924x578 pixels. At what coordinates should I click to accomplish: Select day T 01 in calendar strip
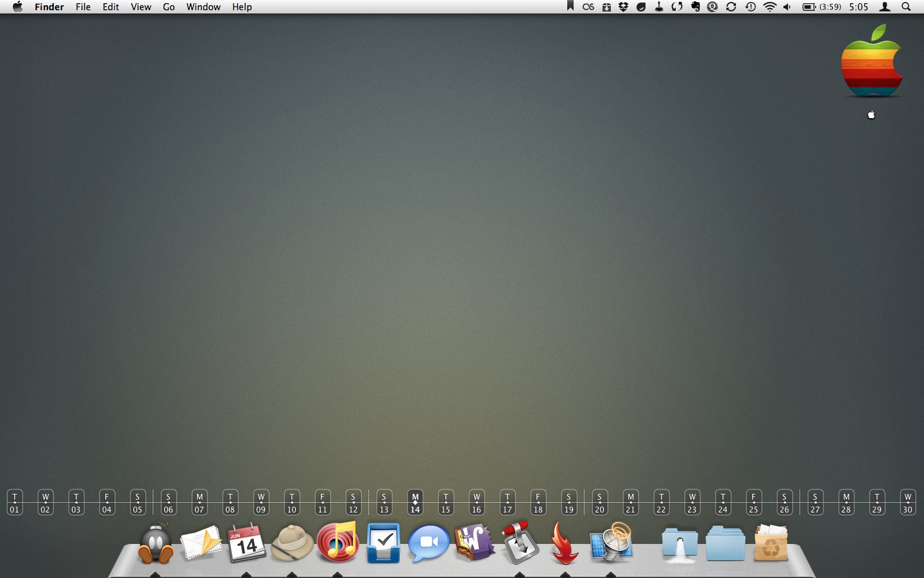click(x=14, y=502)
